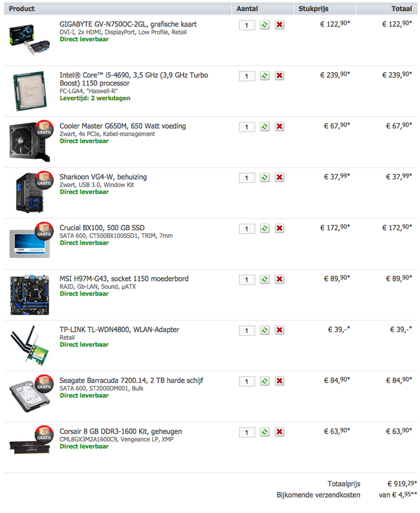Update quantity for Sharkoon VG4-W case
420x513 pixels.
265,177
